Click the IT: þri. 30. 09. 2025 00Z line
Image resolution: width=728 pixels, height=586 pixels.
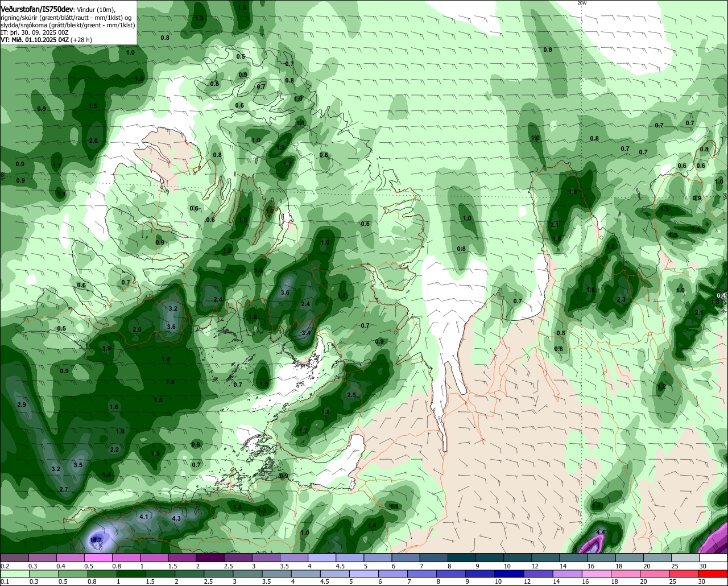[35, 32]
